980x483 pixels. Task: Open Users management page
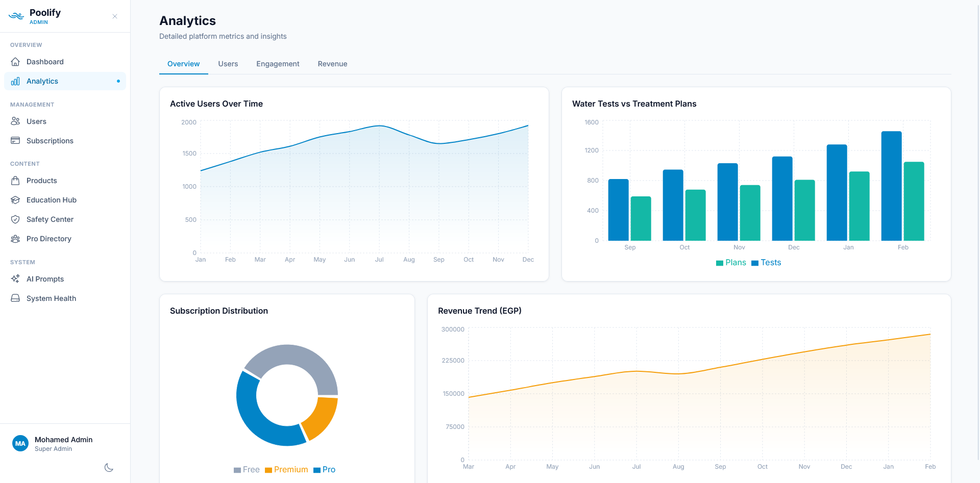click(65, 121)
